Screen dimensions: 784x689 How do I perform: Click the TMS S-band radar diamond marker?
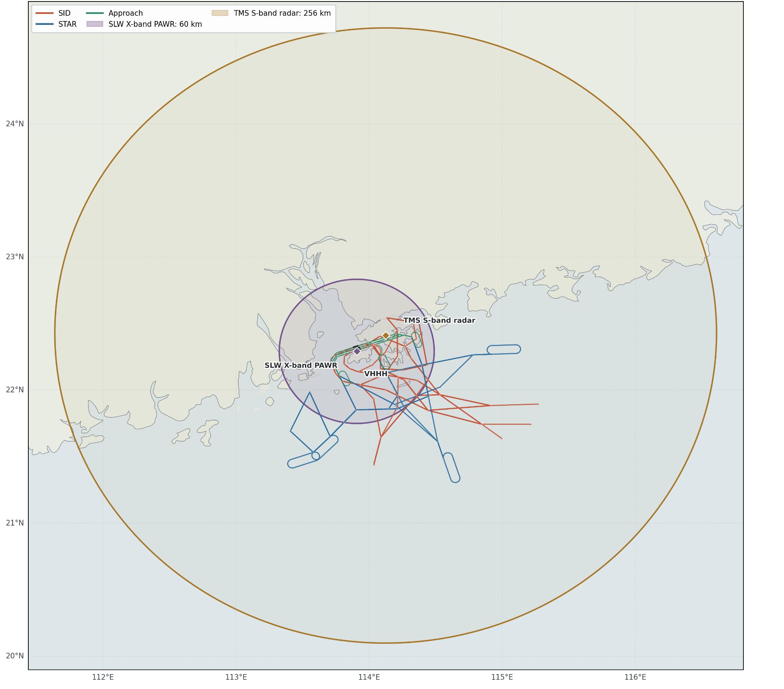tap(386, 336)
